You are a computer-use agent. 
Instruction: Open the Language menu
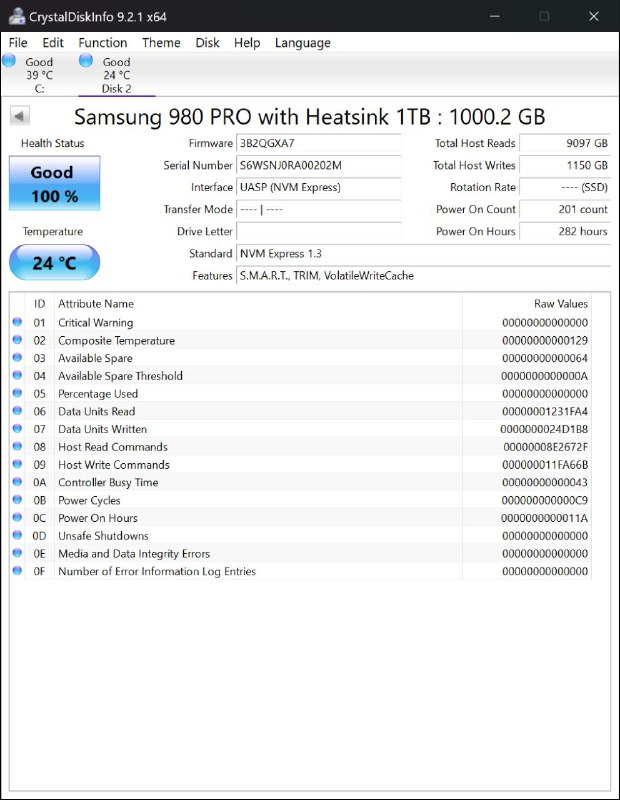pyautogui.click(x=303, y=43)
